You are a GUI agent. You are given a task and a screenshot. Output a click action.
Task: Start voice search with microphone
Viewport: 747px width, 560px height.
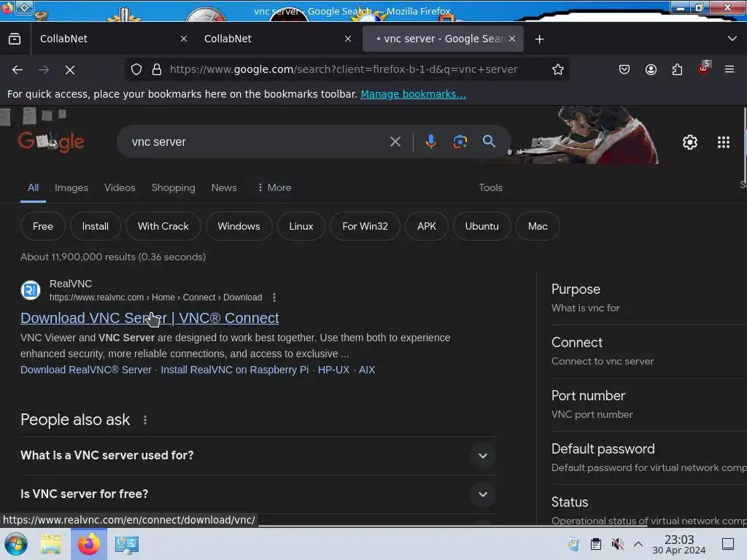point(430,141)
